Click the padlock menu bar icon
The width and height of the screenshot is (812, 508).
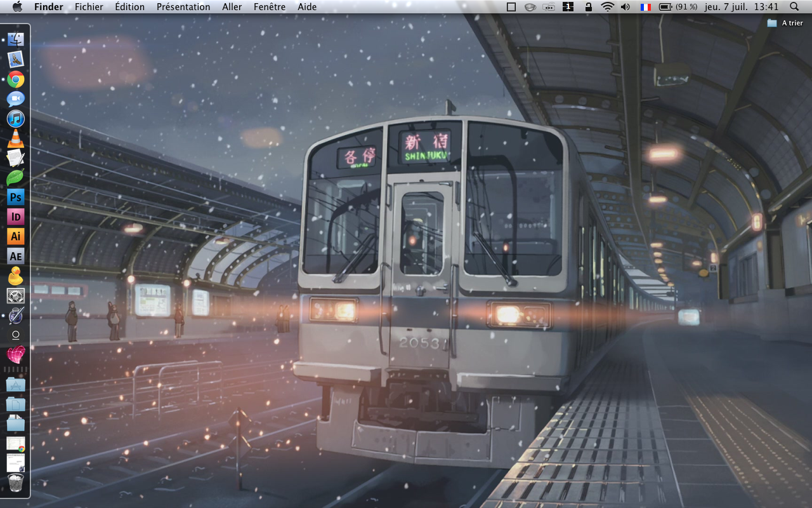(589, 7)
